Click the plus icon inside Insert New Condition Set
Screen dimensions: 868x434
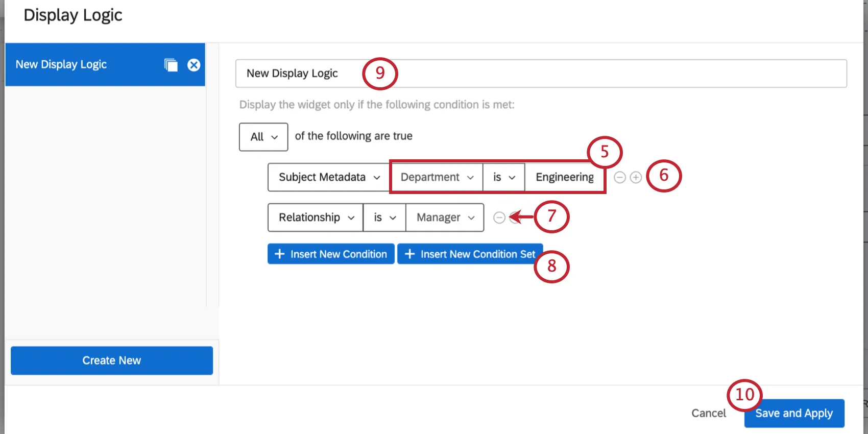(x=409, y=254)
